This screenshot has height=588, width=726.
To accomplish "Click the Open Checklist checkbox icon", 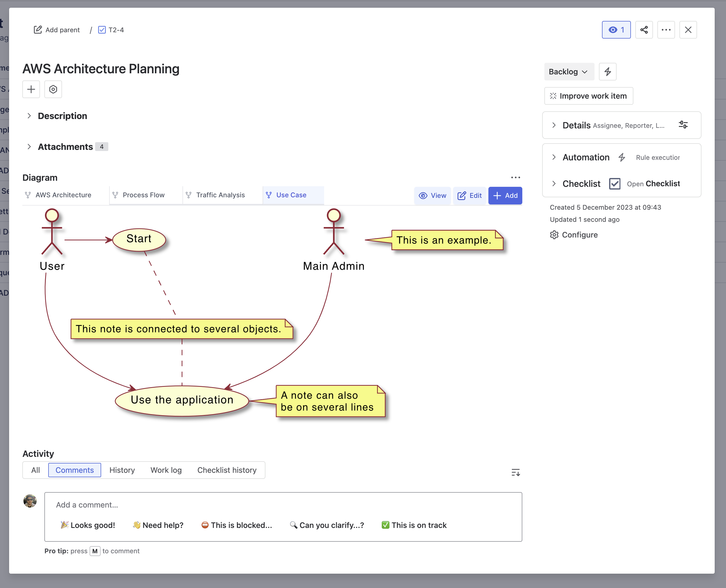I will tap(614, 184).
